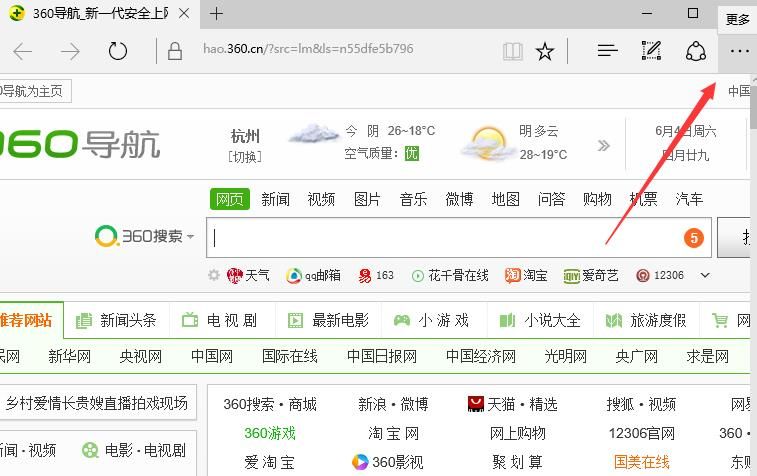Expand quick links with down chevron

point(705,275)
